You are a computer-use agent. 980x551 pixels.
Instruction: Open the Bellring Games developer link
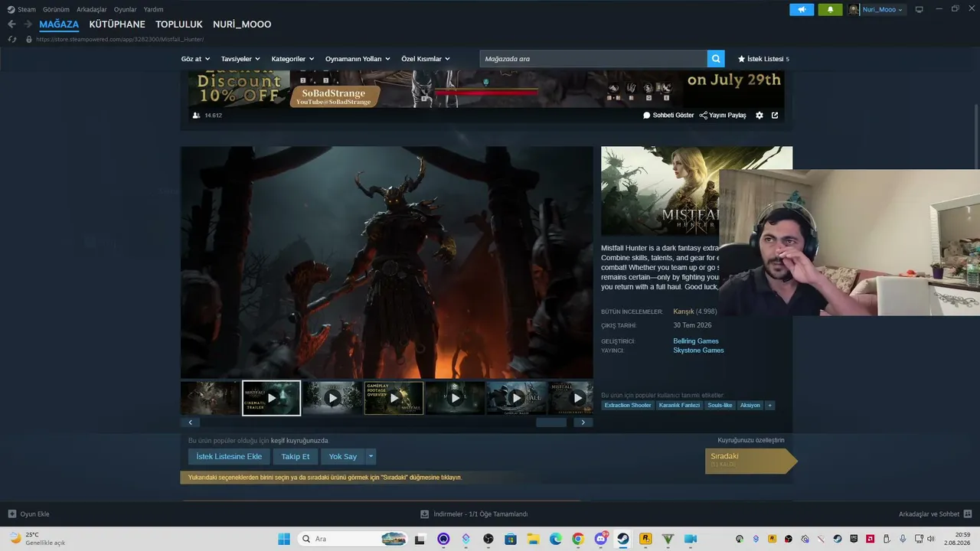[x=696, y=341]
